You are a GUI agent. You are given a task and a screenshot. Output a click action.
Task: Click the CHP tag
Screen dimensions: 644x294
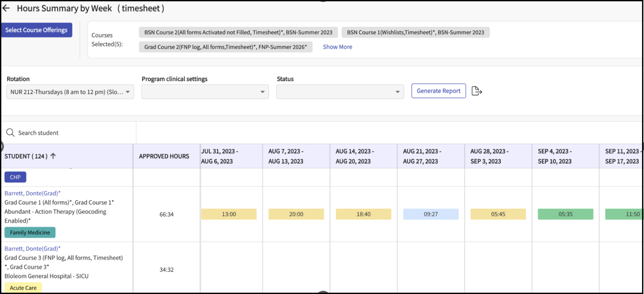click(15, 178)
